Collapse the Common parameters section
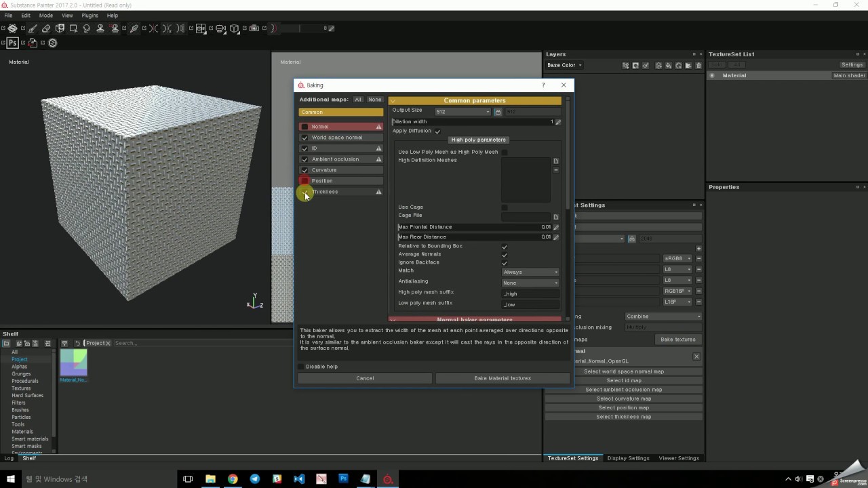 475,100
